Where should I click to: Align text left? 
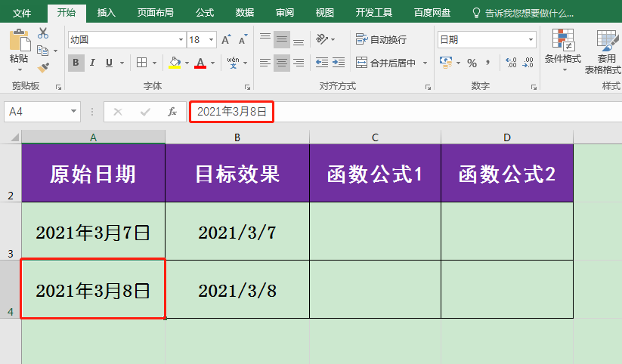point(265,63)
